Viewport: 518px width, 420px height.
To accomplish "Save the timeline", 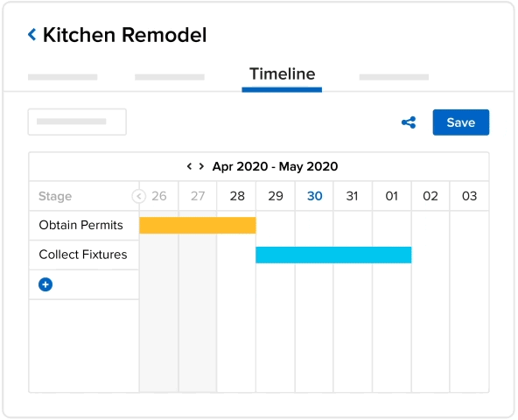I will coord(461,122).
